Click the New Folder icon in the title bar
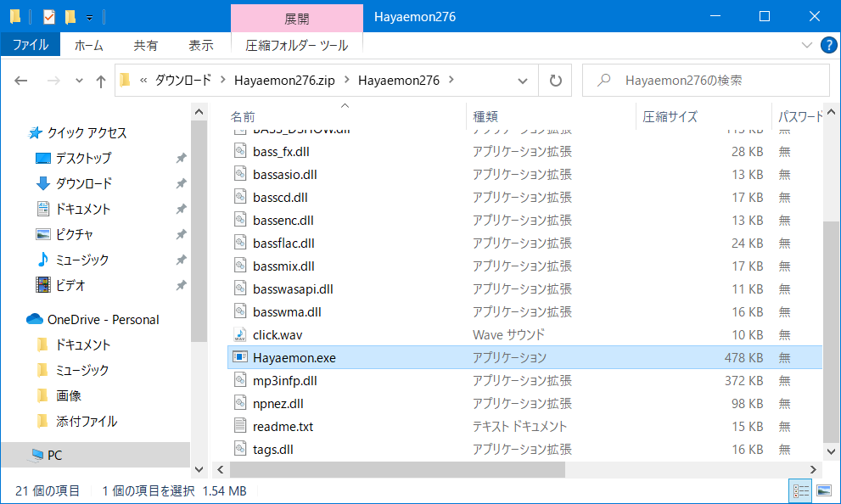 pyautogui.click(x=70, y=17)
